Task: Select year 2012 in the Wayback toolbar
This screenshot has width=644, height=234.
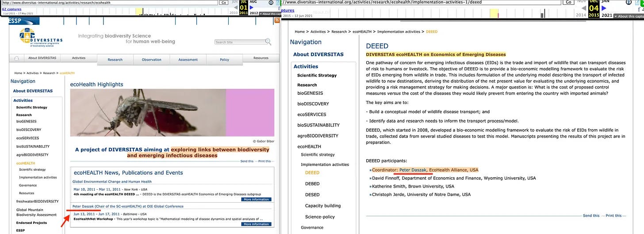Action: [254, 13]
